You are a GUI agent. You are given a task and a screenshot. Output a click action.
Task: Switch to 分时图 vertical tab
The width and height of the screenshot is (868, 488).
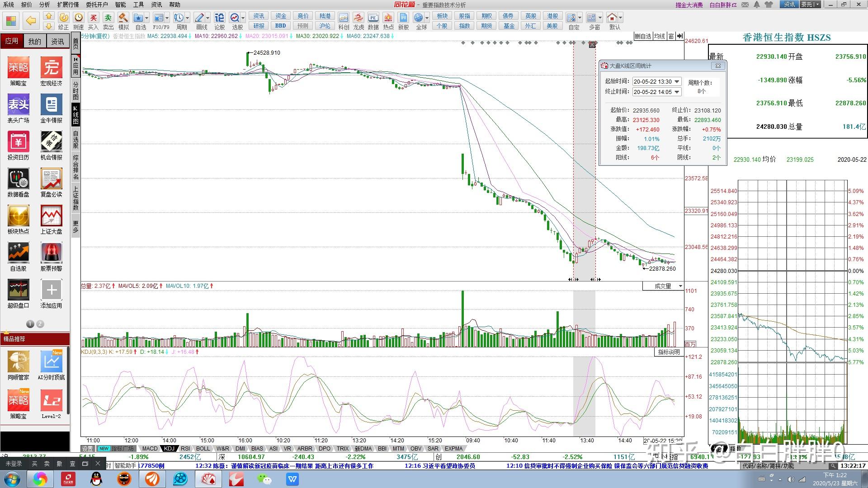click(x=75, y=90)
